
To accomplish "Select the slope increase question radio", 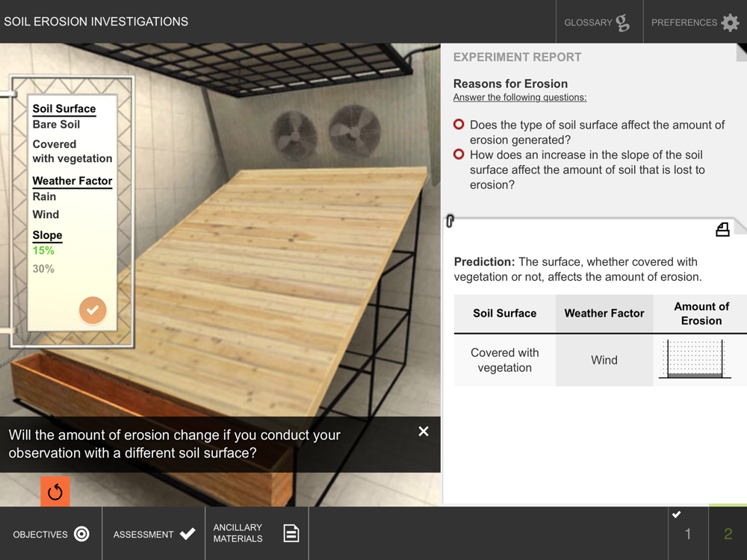I will coord(459,155).
